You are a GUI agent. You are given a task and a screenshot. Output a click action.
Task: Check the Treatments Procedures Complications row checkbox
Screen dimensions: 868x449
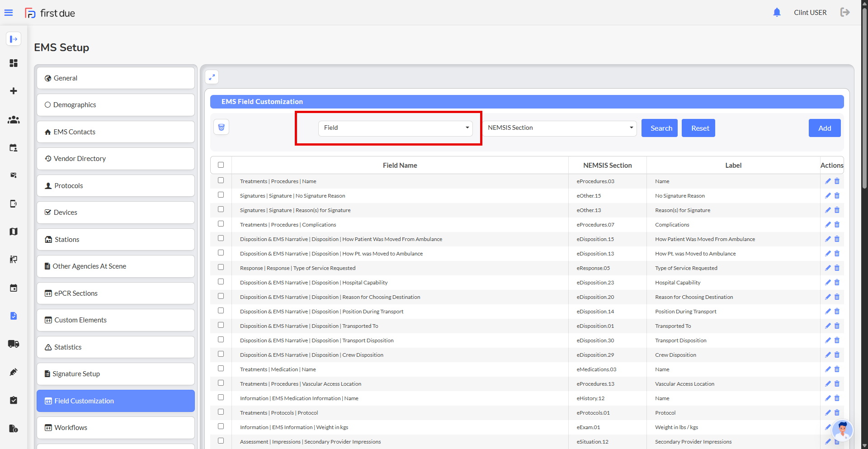tap(221, 224)
